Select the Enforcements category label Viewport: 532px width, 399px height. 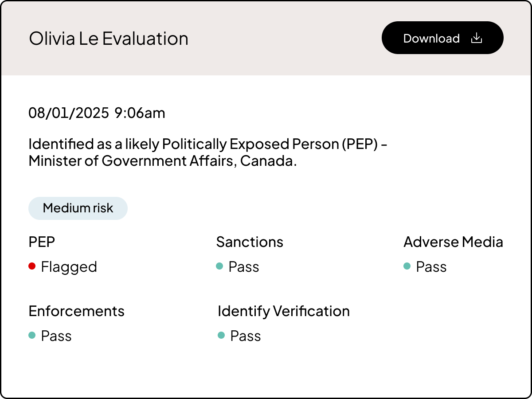pyautogui.click(x=76, y=311)
